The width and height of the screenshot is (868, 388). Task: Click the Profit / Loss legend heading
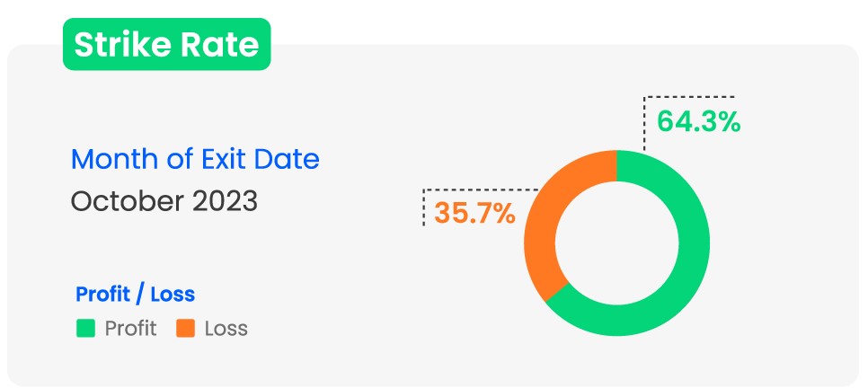click(135, 294)
